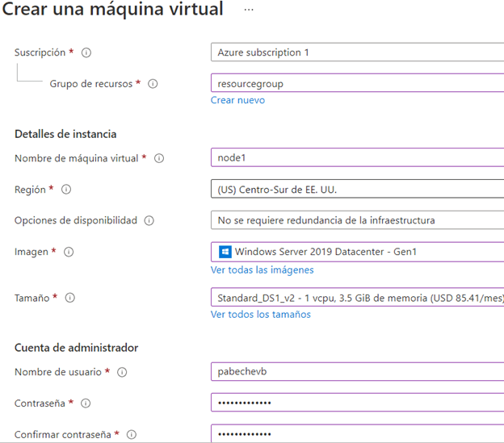This screenshot has height=443, width=504.
Task: Show info tooltip for Grupo de recursos
Action: [153, 84]
